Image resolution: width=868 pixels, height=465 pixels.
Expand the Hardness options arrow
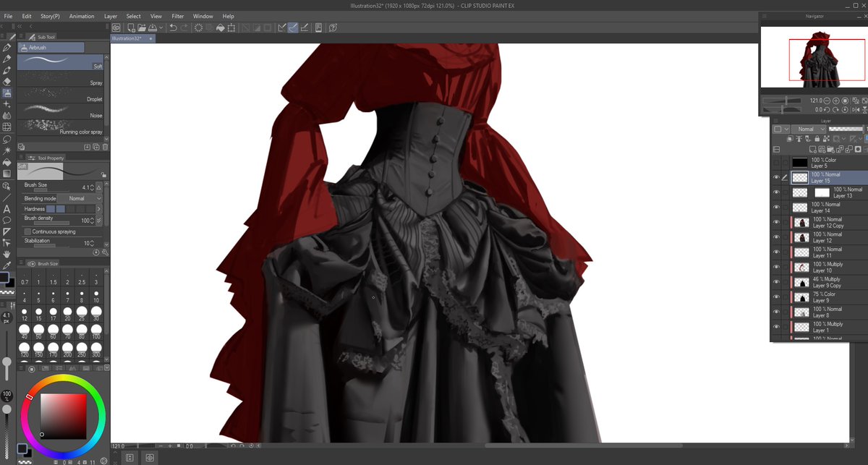coord(98,208)
